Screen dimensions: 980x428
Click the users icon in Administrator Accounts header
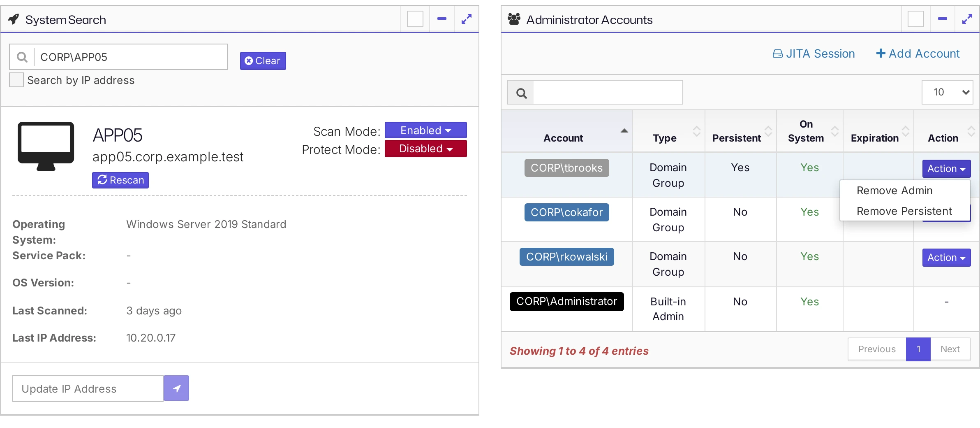tap(514, 19)
